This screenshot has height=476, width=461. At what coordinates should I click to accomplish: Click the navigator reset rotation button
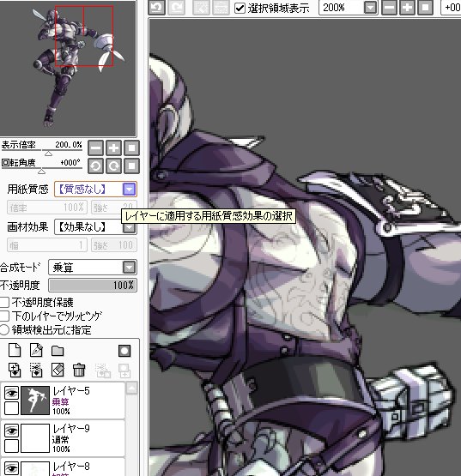[131, 166]
